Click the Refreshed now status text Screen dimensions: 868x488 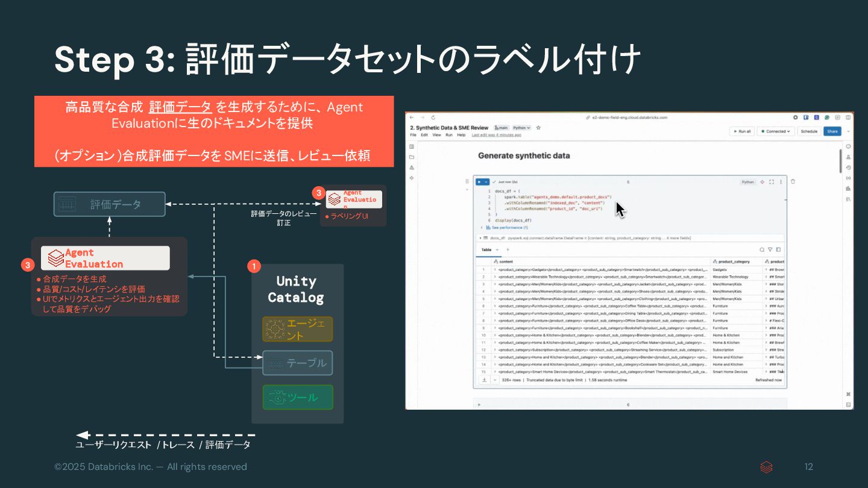[x=769, y=380]
